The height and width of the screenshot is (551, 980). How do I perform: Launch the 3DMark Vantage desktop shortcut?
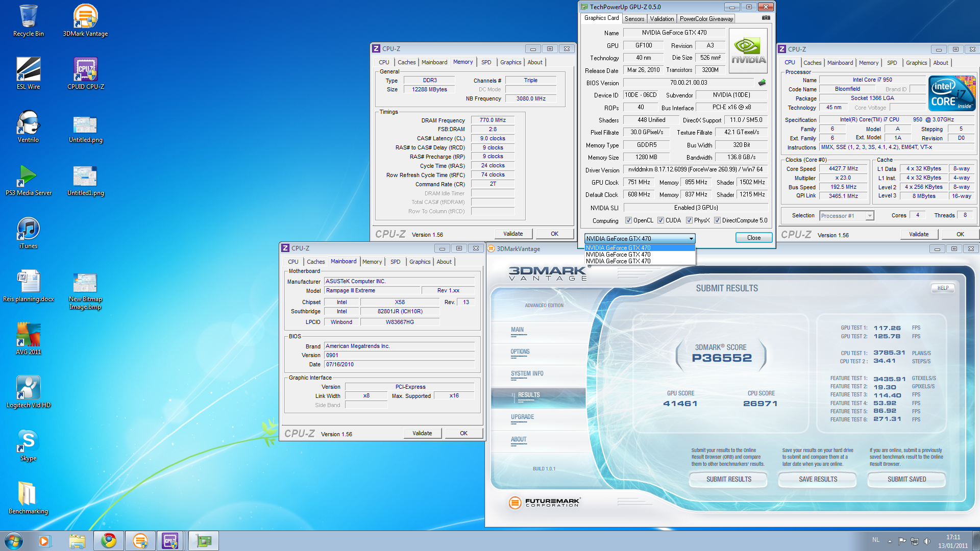coord(85,20)
